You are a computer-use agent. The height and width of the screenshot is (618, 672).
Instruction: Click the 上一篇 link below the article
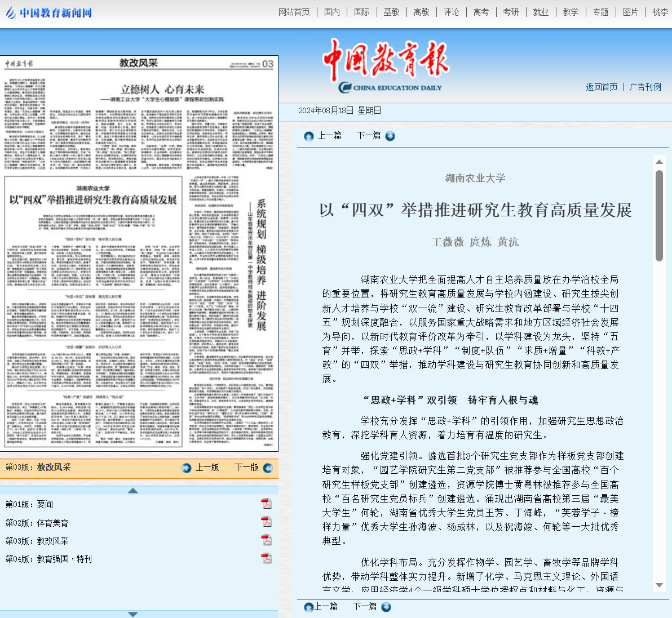point(326,606)
